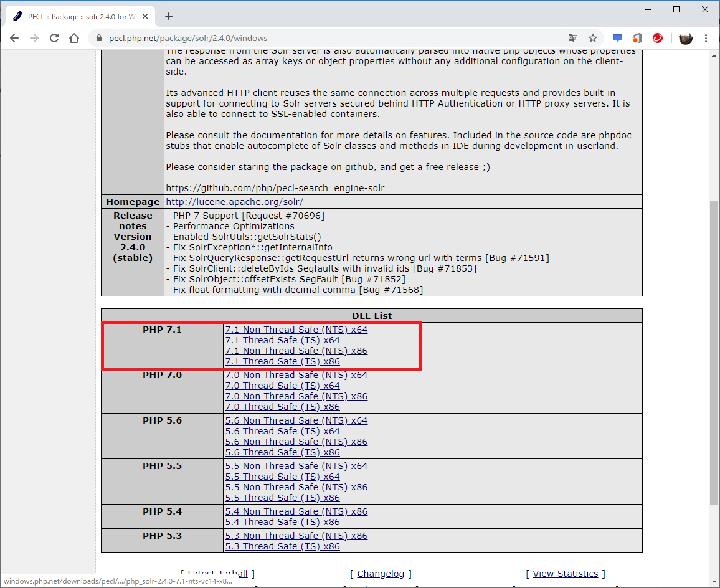720x588 pixels.
Task: Download 5.3 Non Thread Safe (NTS) x86
Action: click(296, 536)
